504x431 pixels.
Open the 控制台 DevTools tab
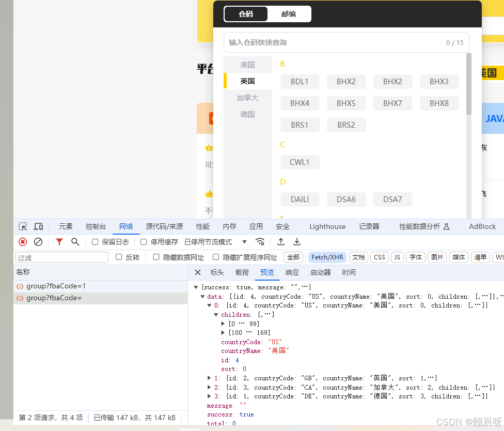tap(96, 226)
